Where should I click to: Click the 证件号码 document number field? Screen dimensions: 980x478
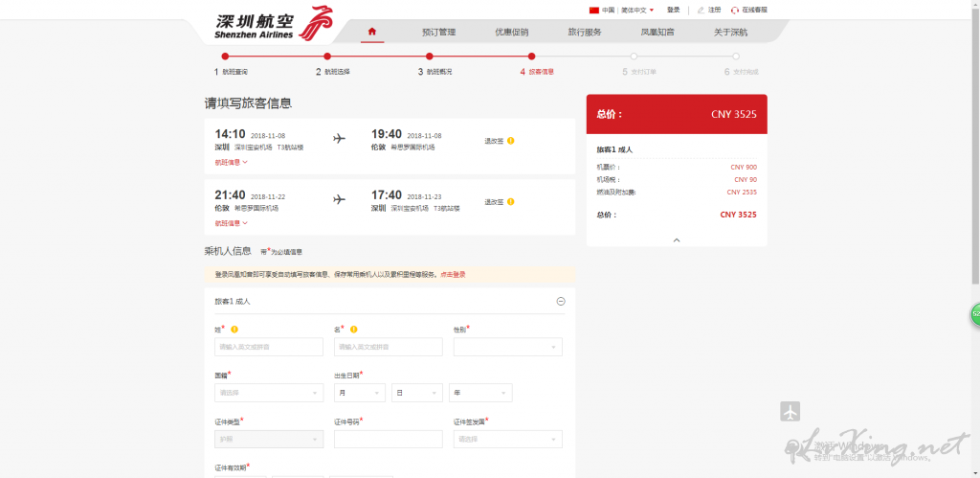click(x=388, y=439)
